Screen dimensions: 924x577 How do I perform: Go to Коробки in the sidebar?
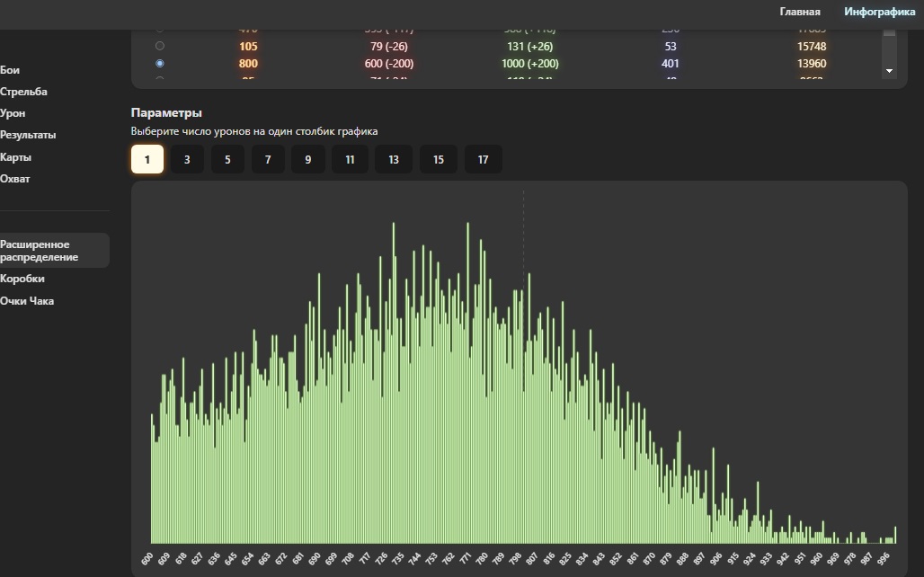[x=22, y=279]
